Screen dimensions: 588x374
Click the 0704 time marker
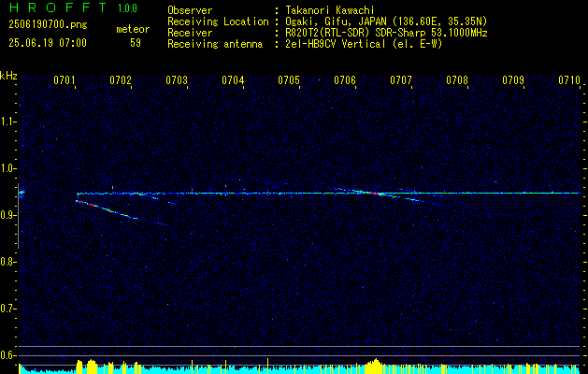pyautogui.click(x=233, y=79)
